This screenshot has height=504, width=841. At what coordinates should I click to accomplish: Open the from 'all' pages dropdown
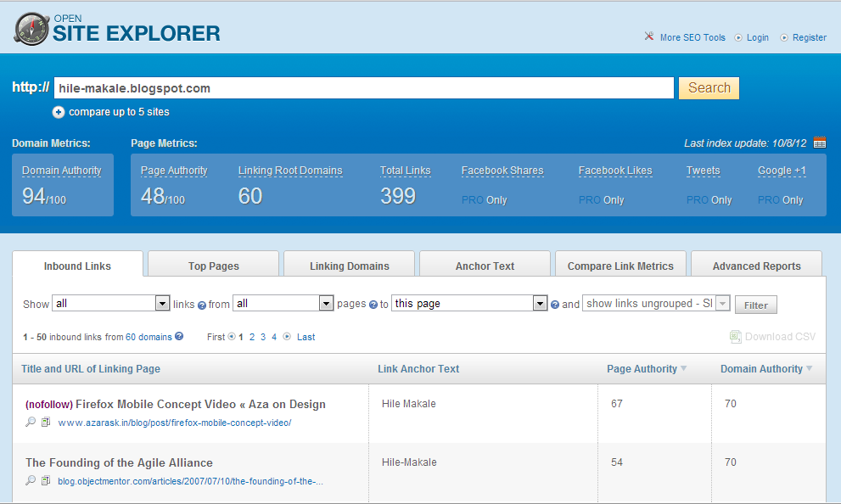[x=283, y=304]
